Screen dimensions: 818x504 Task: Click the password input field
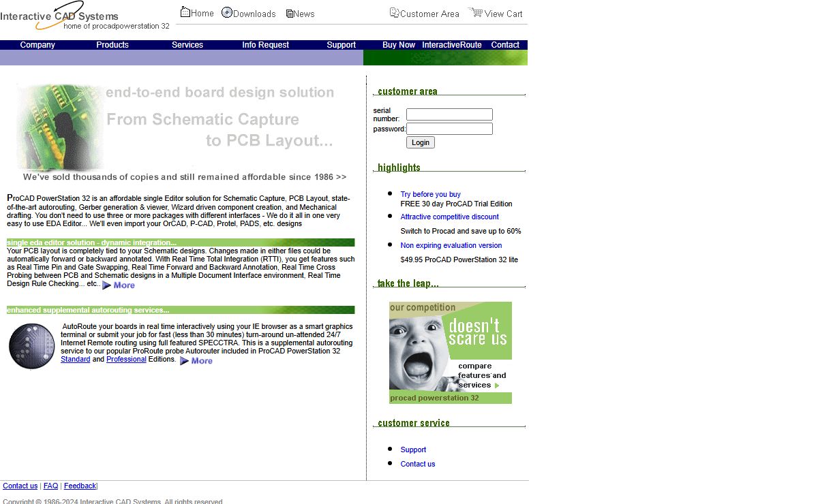pos(449,129)
